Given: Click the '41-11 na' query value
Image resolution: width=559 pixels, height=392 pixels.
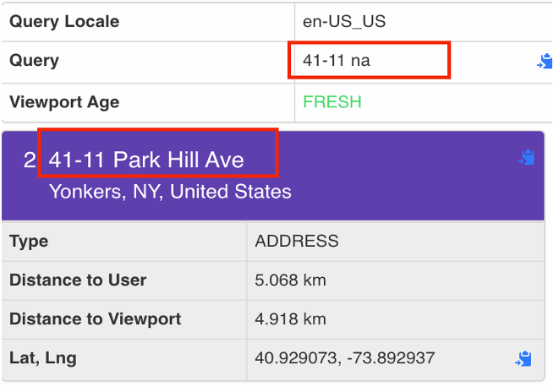Looking at the screenshot, I should (x=337, y=61).
